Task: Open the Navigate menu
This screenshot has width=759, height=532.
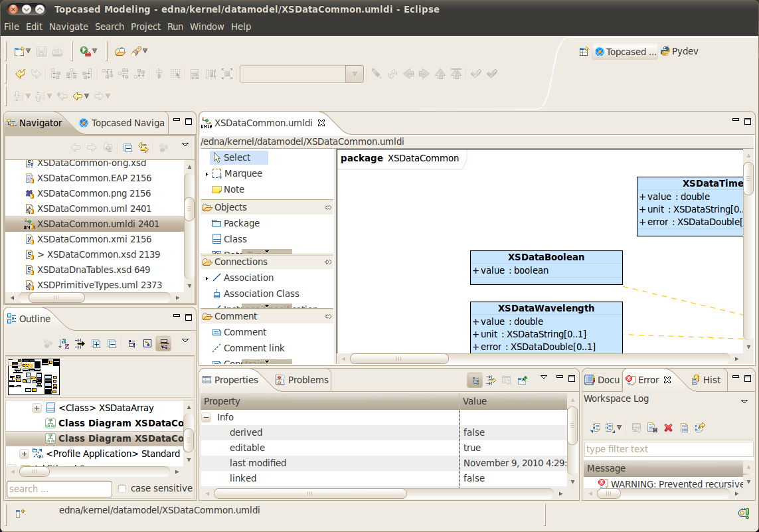Action: pos(69,27)
